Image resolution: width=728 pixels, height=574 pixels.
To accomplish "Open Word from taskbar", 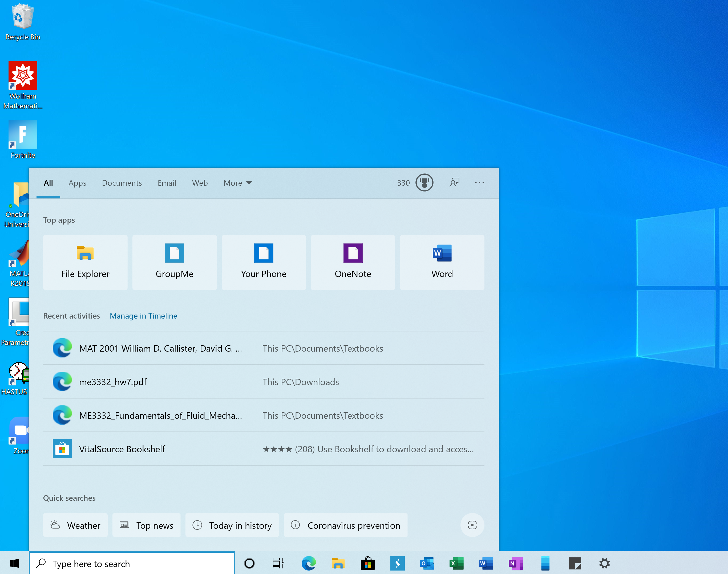I will 486,563.
